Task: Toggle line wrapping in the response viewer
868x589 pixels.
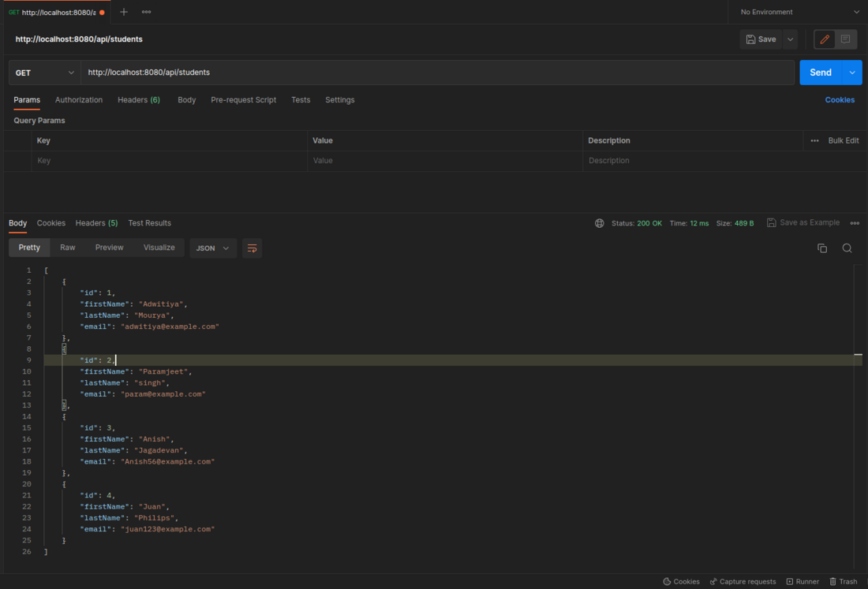Action: click(251, 248)
